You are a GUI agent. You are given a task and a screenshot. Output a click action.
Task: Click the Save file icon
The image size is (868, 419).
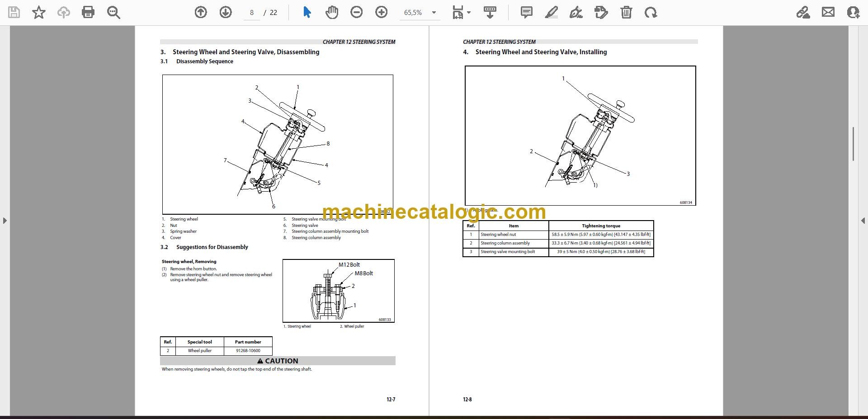[14, 12]
